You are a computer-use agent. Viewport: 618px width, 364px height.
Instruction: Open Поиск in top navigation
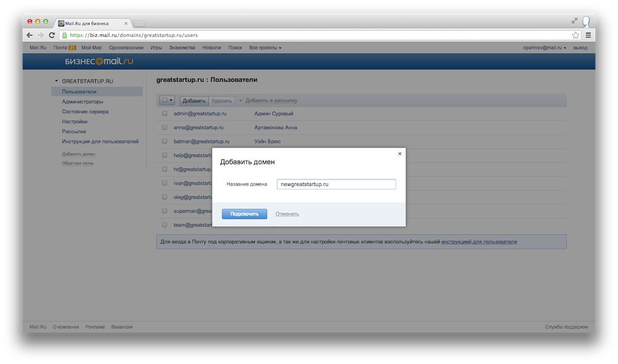pyautogui.click(x=235, y=48)
